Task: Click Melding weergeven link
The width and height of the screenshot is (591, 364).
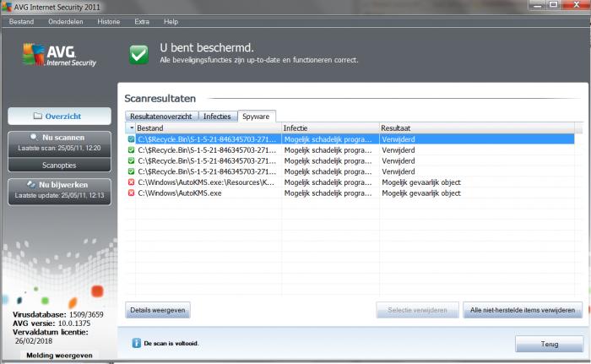Action: (x=60, y=356)
